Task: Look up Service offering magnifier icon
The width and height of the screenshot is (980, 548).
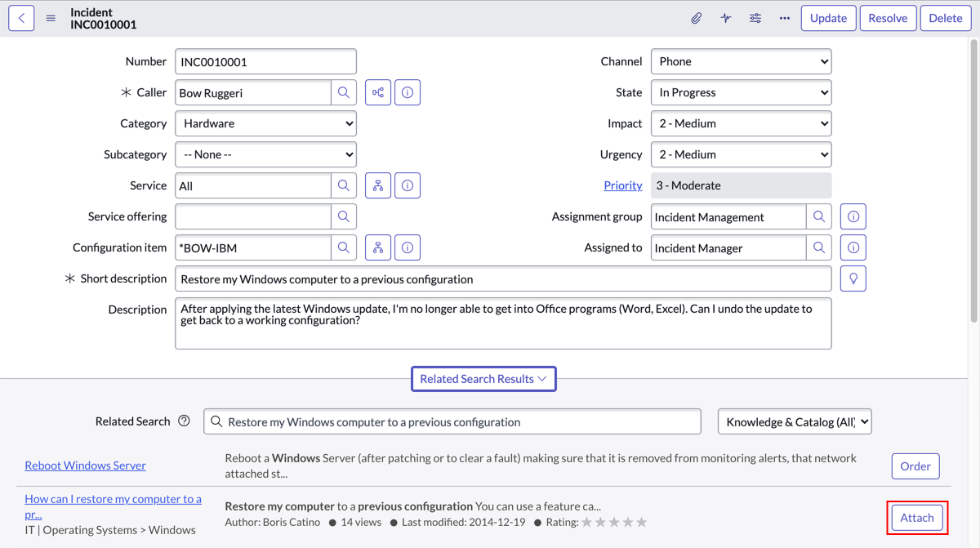Action: [x=344, y=216]
